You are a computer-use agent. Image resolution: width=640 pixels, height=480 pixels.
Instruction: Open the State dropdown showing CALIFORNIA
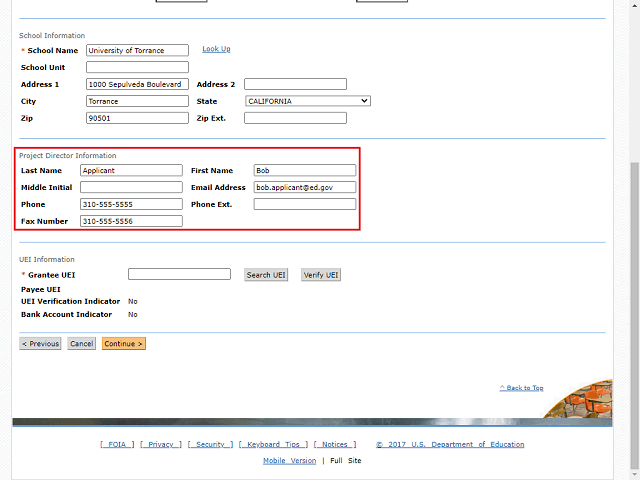click(x=308, y=101)
